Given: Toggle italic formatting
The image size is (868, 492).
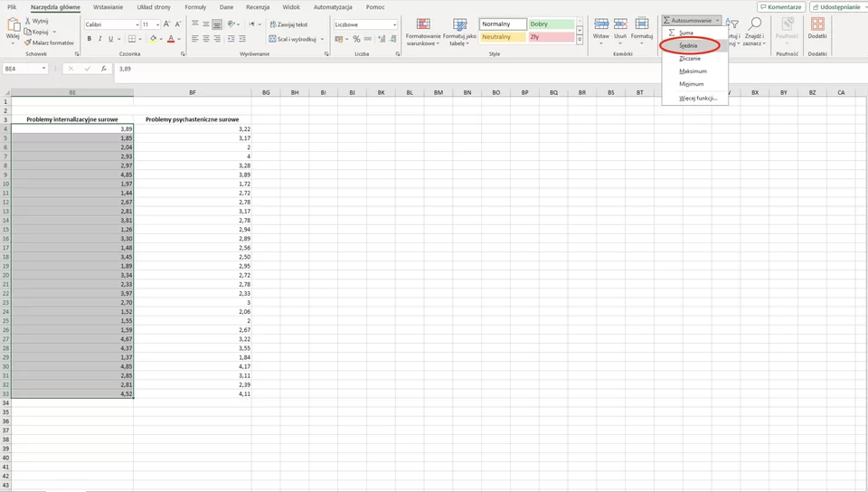Looking at the screenshot, I should pos(99,39).
